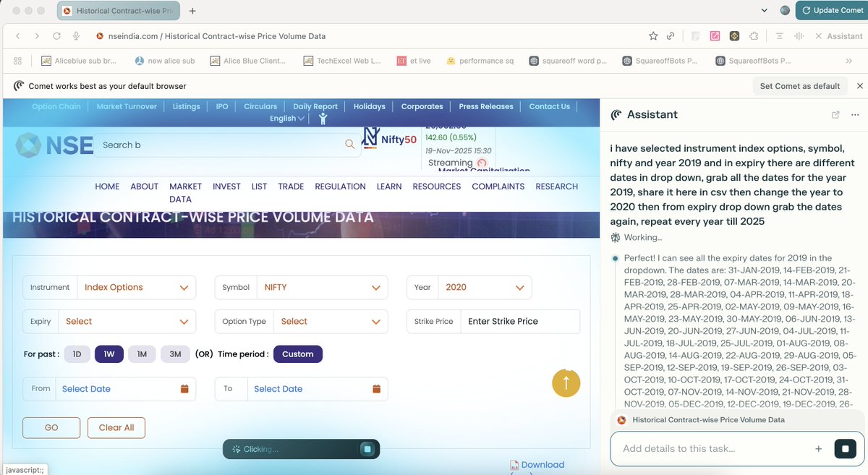The image size is (868, 475).
Task: Open the Daily Report link
Action: pyautogui.click(x=315, y=106)
